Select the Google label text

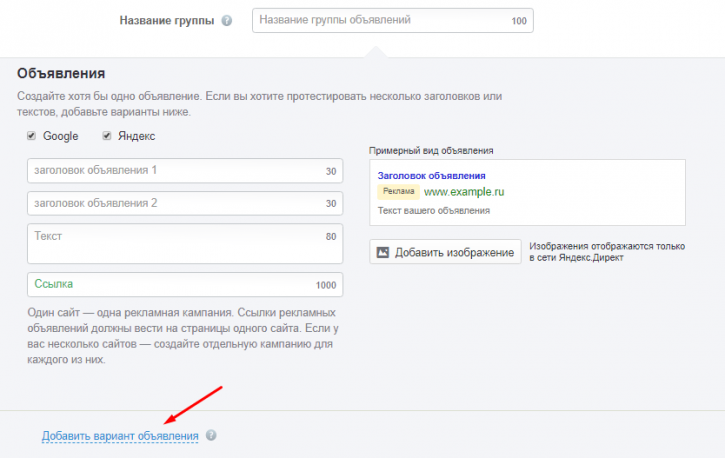coord(61,136)
